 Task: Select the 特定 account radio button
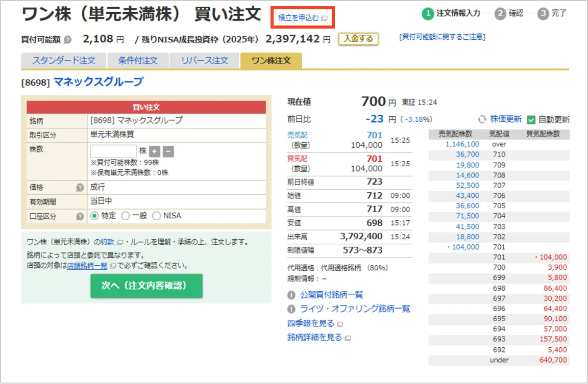[94, 216]
